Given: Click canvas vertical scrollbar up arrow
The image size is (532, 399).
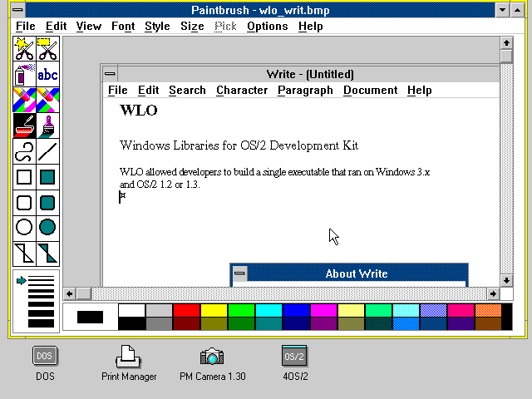Looking at the screenshot, I should [506, 43].
